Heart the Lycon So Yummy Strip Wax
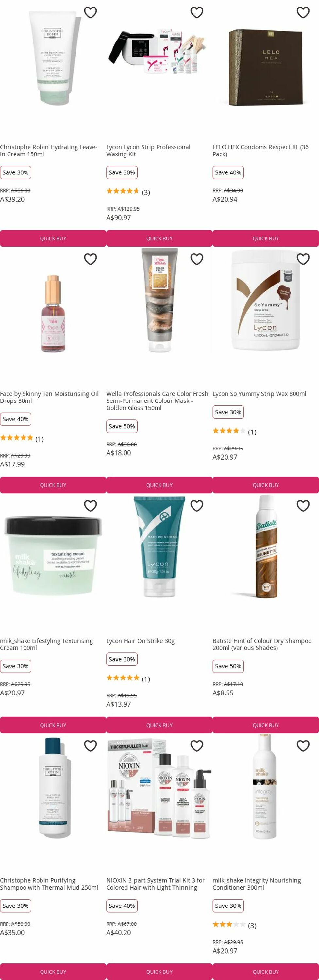319x980 pixels. click(x=303, y=259)
